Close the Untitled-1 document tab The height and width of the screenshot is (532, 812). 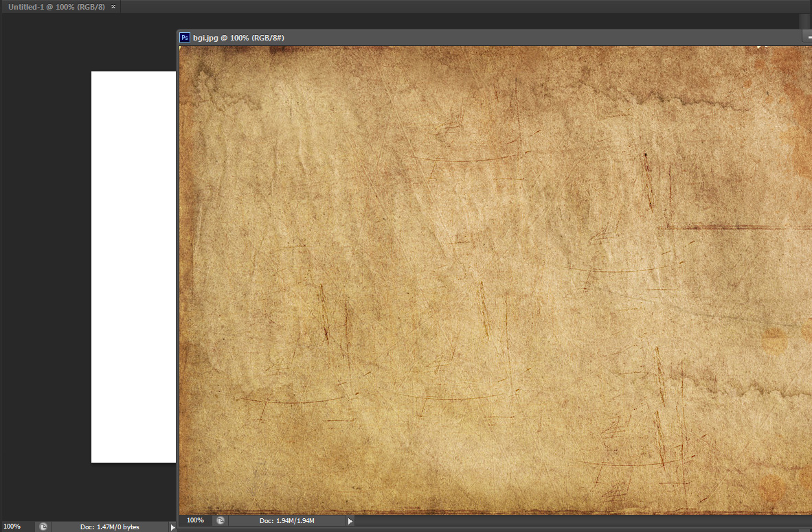(113, 7)
